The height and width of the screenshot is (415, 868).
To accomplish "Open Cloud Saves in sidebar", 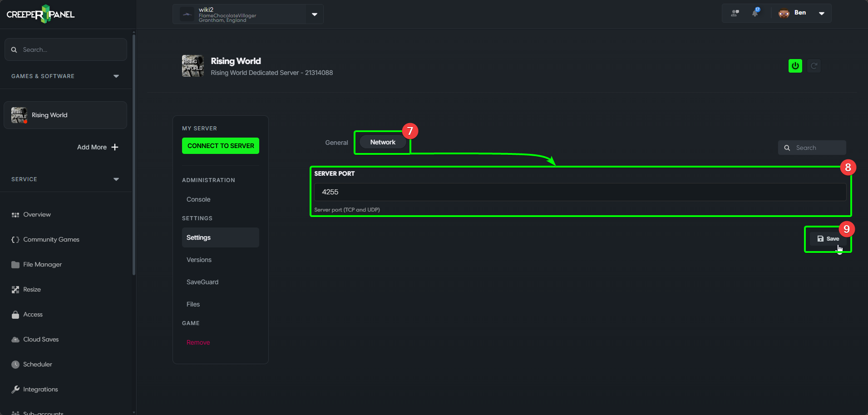I will 41,339.
